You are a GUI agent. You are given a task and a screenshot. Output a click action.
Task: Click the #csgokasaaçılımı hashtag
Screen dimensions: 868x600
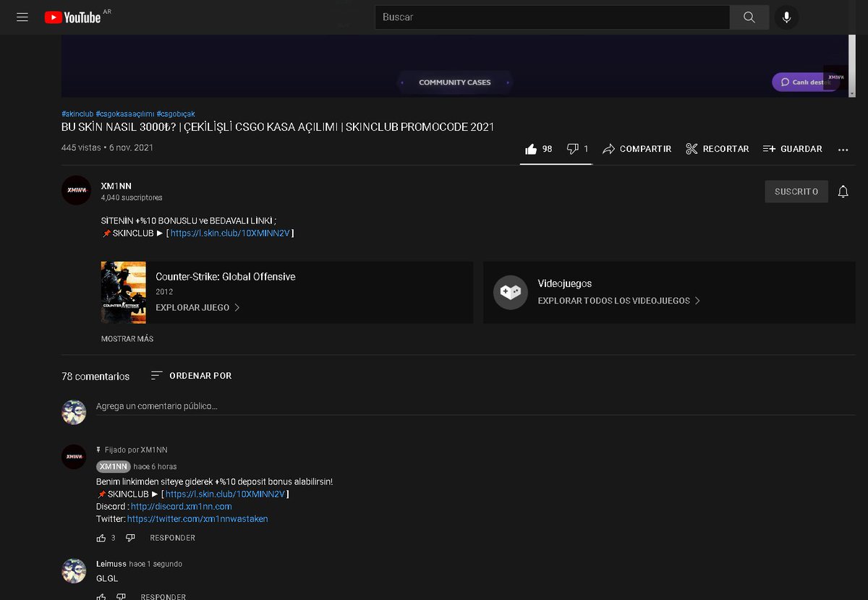click(125, 113)
